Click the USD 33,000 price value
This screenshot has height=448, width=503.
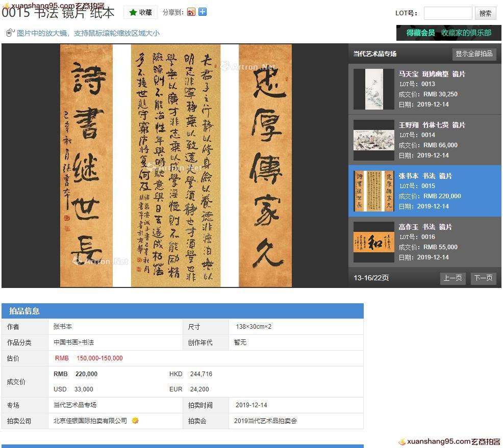click(73, 389)
